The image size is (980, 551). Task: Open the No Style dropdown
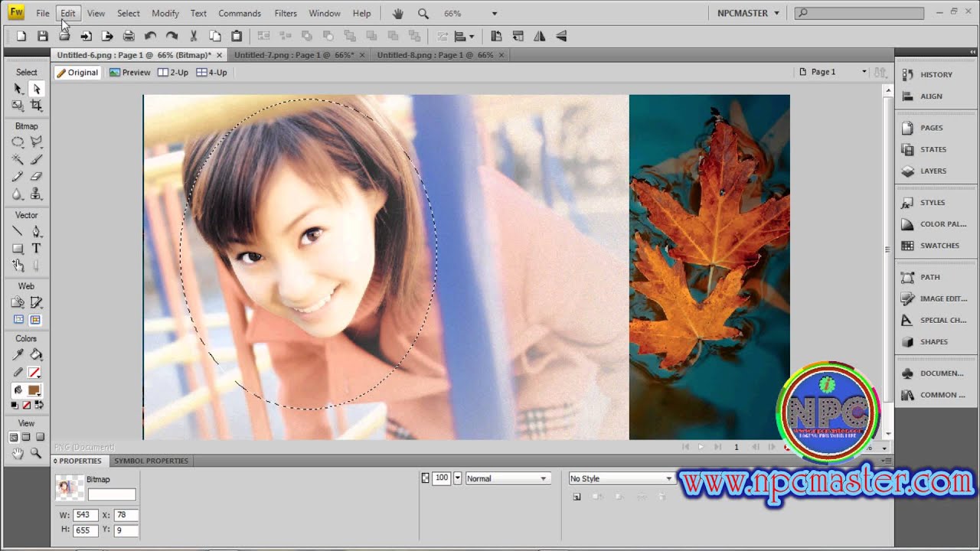(621, 478)
